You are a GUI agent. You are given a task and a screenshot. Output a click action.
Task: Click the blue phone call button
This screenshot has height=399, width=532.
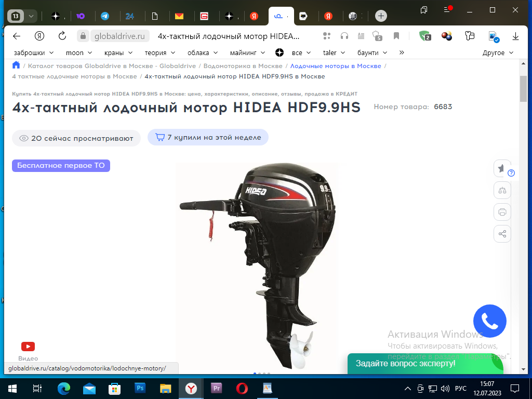[x=489, y=321]
